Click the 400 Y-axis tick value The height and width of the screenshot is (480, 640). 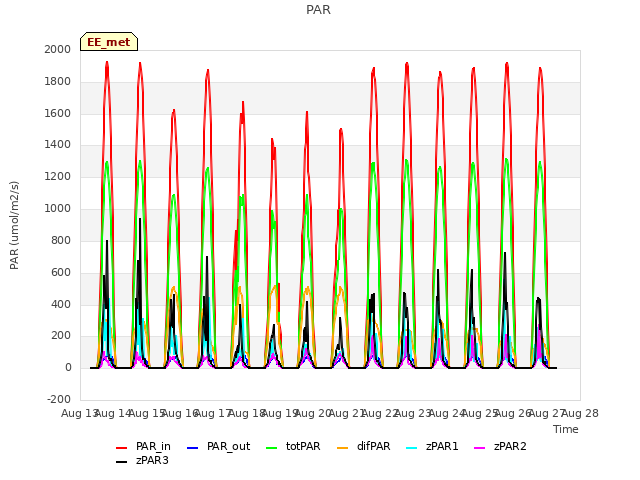pyautogui.click(x=61, y=304)
